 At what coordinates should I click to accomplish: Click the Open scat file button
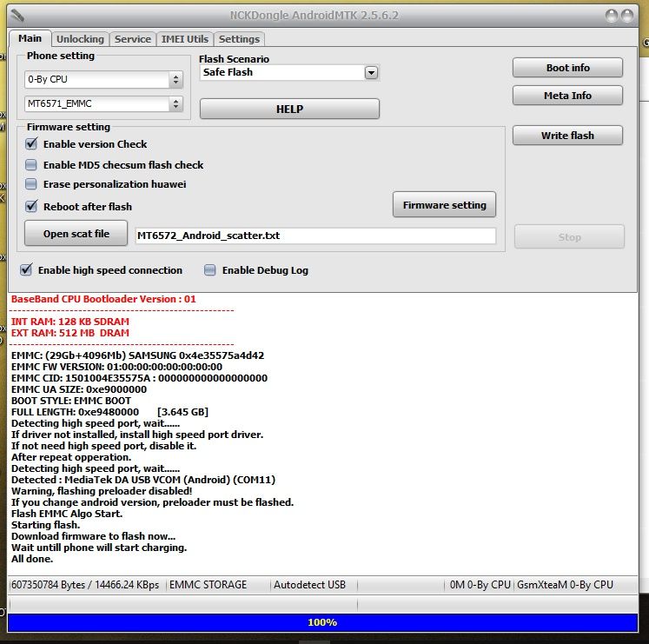pyautogui.click(x=76, y=234)
